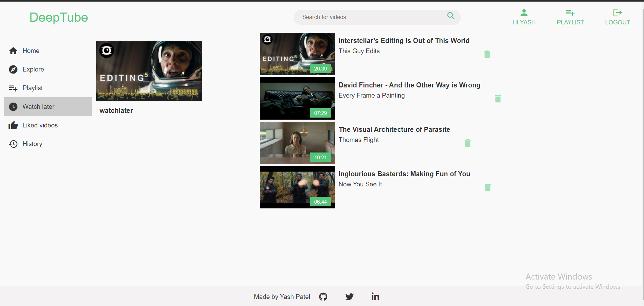Play the Parasite video thumbnail
Screen dimensions: 644x306
click(x=297, y=143)
